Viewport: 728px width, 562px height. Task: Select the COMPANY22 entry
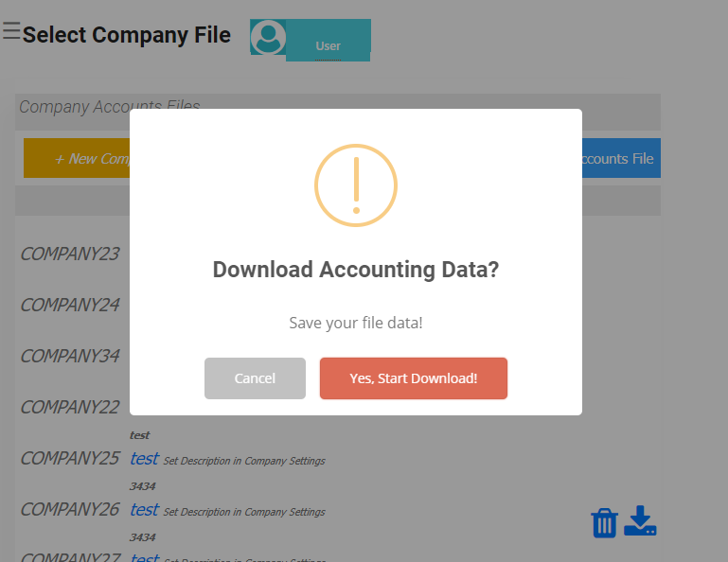click(70, 407)
